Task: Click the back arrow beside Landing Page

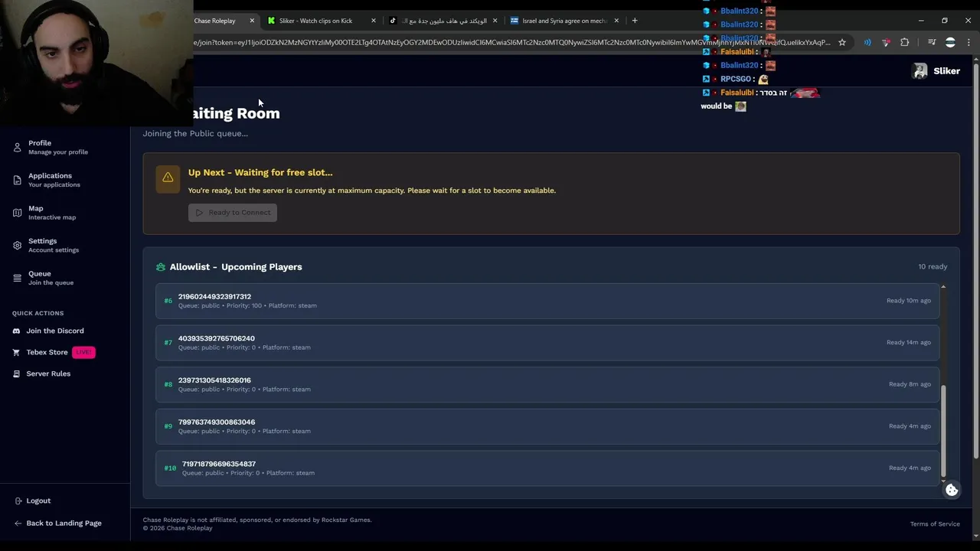Action: point(18,523)
